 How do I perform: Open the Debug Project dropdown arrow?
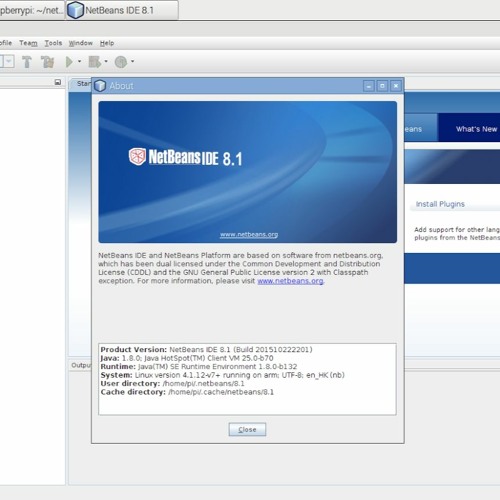106,61
